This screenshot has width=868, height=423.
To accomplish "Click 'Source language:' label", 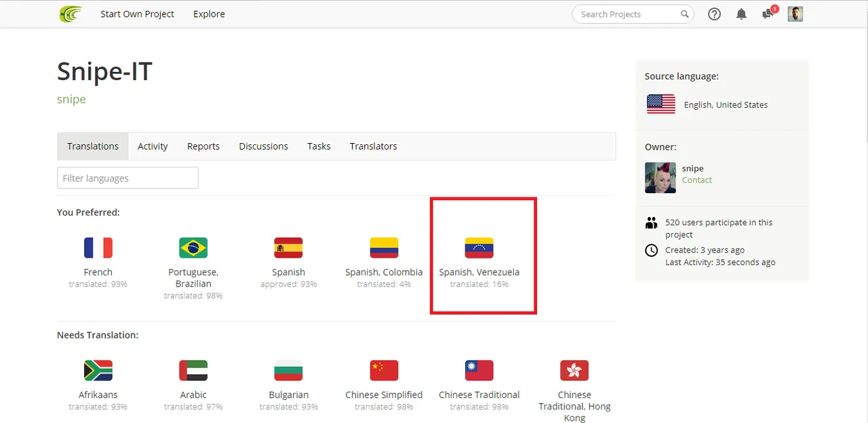I will (x=682, y=76).
